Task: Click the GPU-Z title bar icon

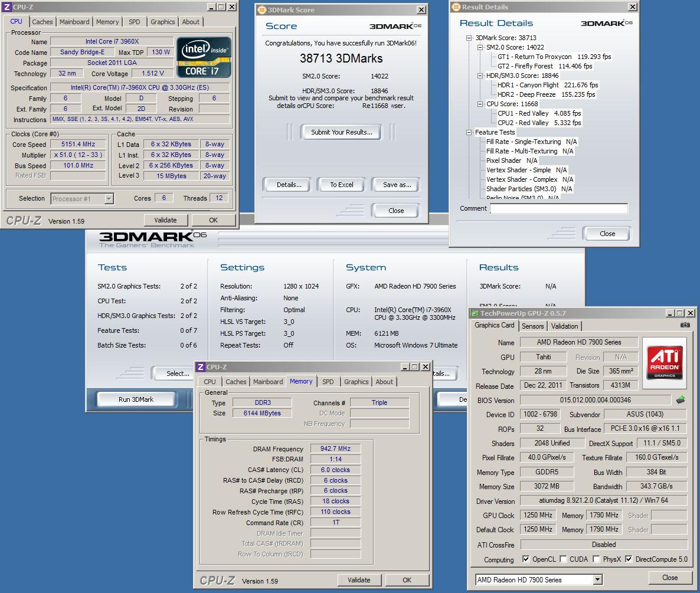Action: [475, 313]
